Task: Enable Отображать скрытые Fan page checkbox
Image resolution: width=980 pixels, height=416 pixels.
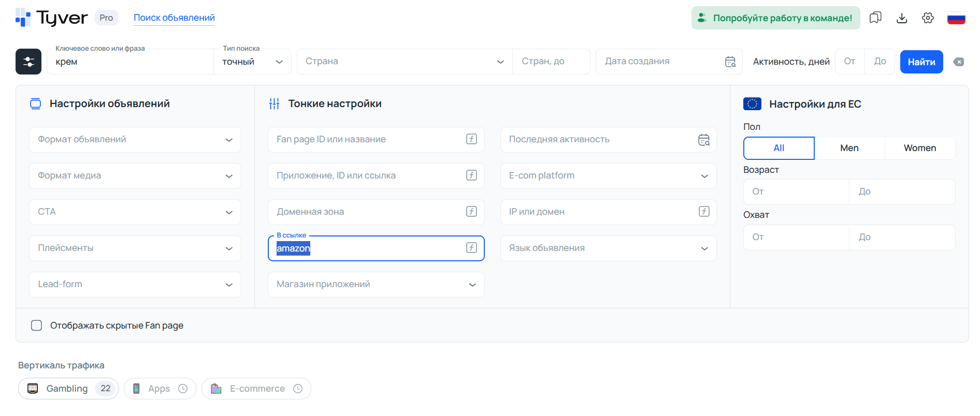Action: [36, 325]
